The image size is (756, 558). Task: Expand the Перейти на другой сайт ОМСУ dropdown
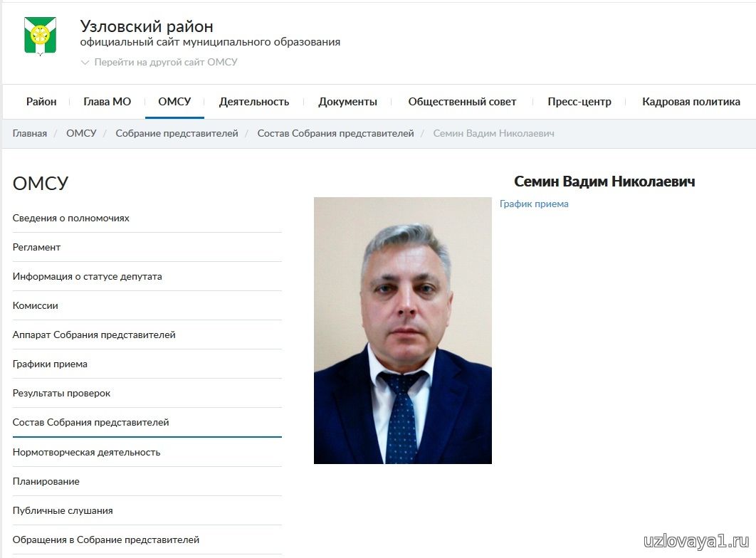point(159,62)
